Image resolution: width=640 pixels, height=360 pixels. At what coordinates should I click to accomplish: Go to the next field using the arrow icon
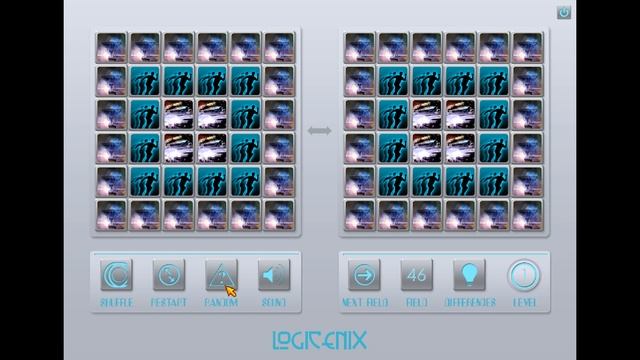click(364, 275)
